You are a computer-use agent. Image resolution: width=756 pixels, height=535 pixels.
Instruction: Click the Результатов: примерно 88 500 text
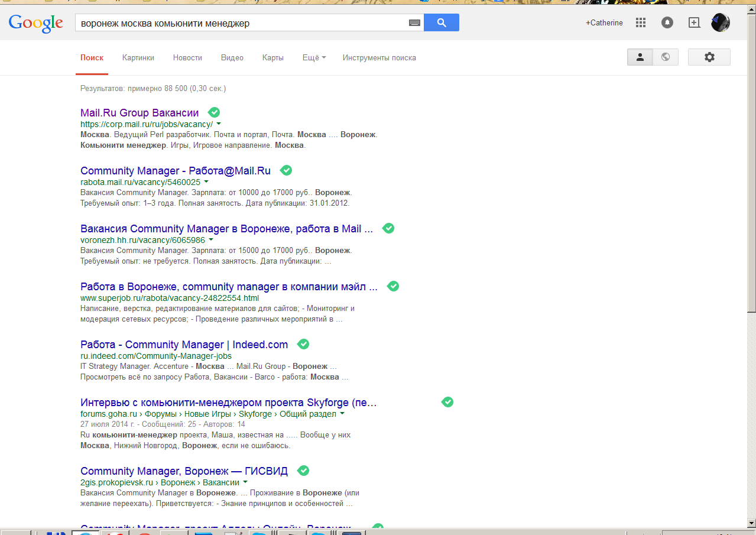[x=153, y=89]
